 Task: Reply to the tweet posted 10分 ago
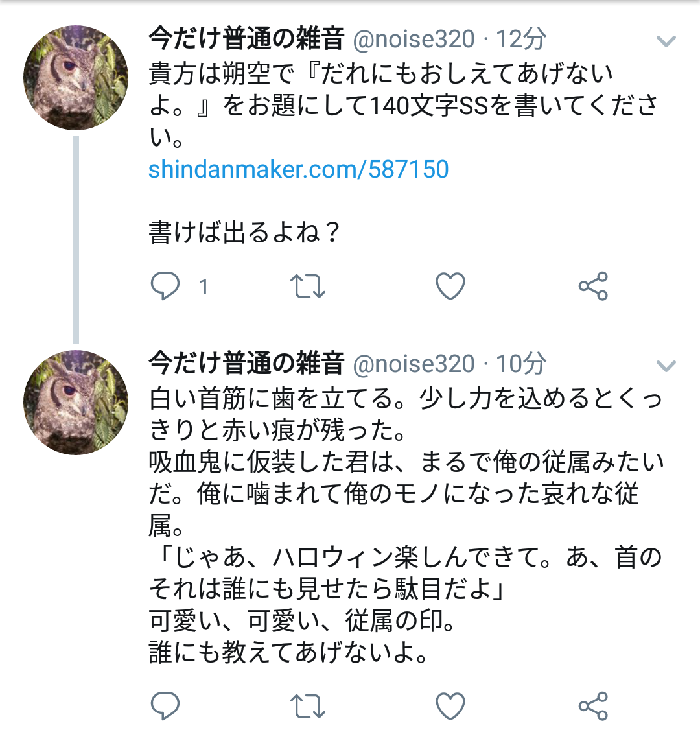click(165, 706)
